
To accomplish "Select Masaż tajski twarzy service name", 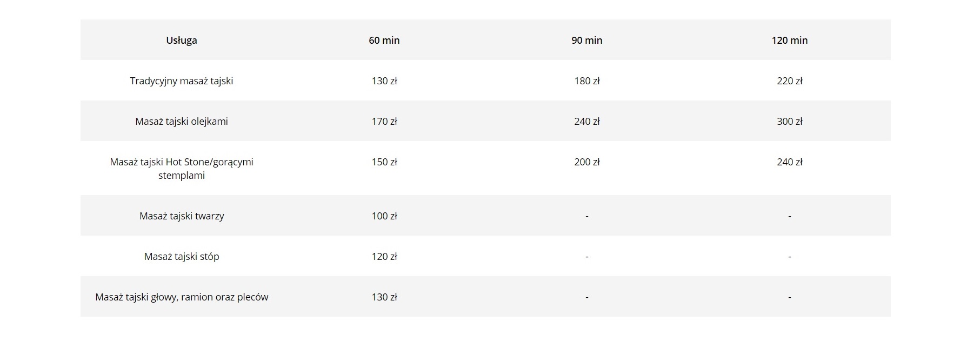I will (x=182, y=216).
